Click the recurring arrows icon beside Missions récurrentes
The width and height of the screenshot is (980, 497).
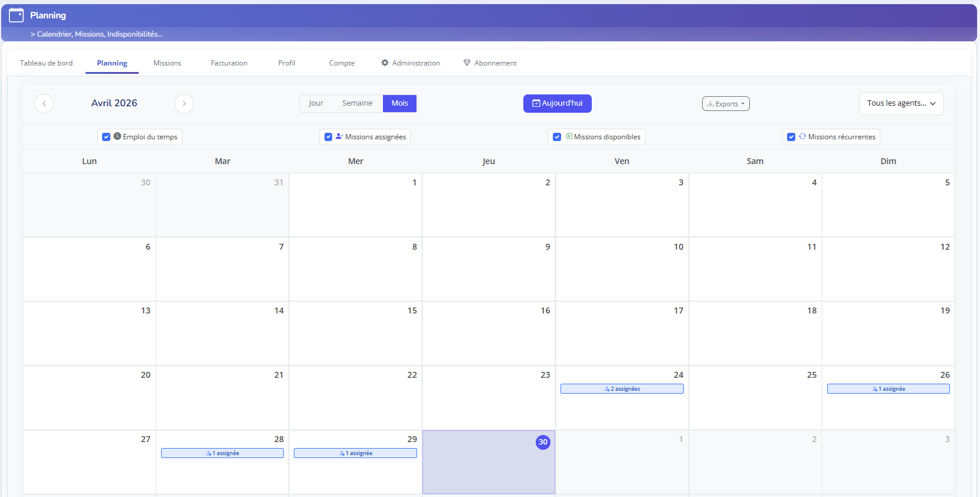[x=802, y=136]
